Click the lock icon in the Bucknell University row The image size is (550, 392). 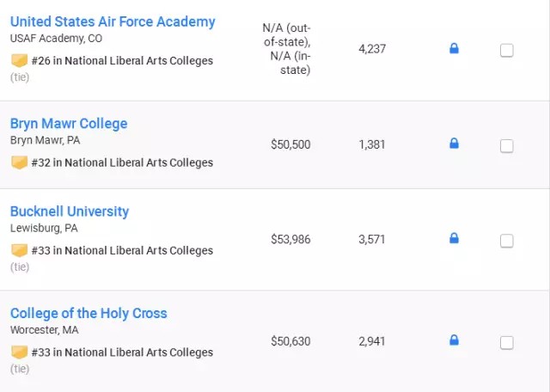(454, 238)
